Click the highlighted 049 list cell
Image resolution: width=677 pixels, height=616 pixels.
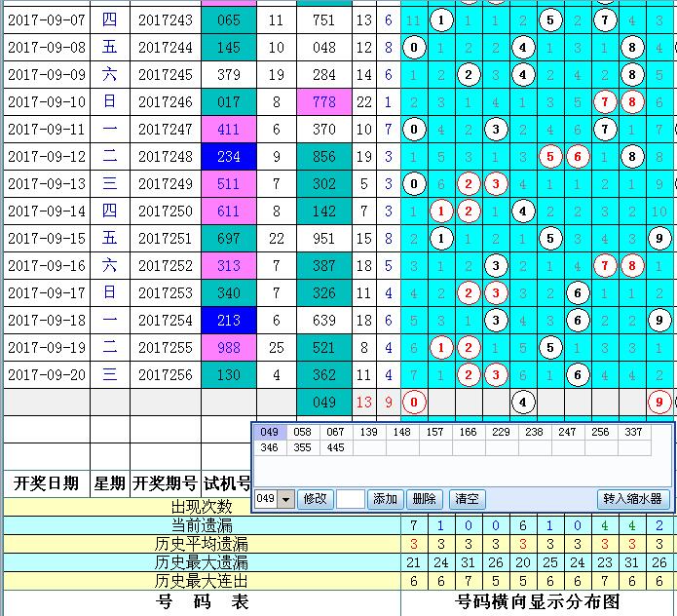pos(269,432)
